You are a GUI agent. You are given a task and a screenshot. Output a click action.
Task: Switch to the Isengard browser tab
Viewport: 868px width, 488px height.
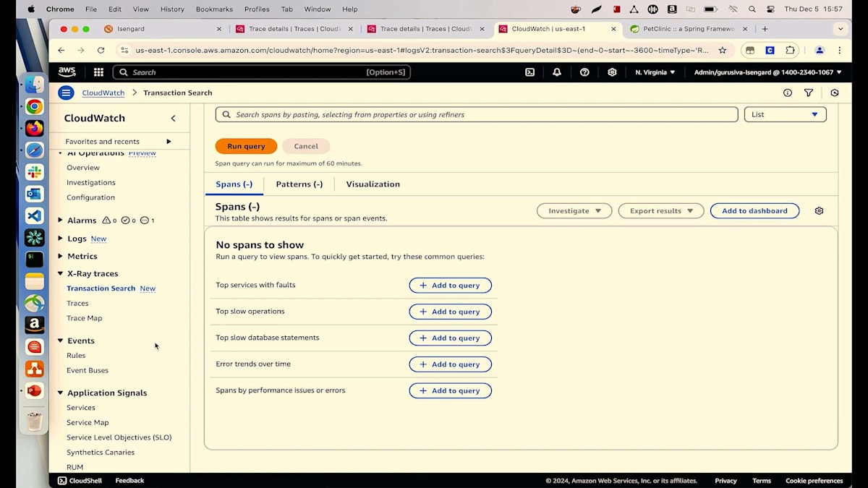163,29
